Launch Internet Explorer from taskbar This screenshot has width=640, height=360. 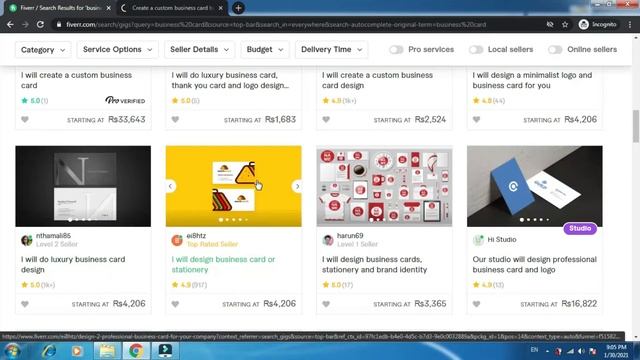[49, 351]
